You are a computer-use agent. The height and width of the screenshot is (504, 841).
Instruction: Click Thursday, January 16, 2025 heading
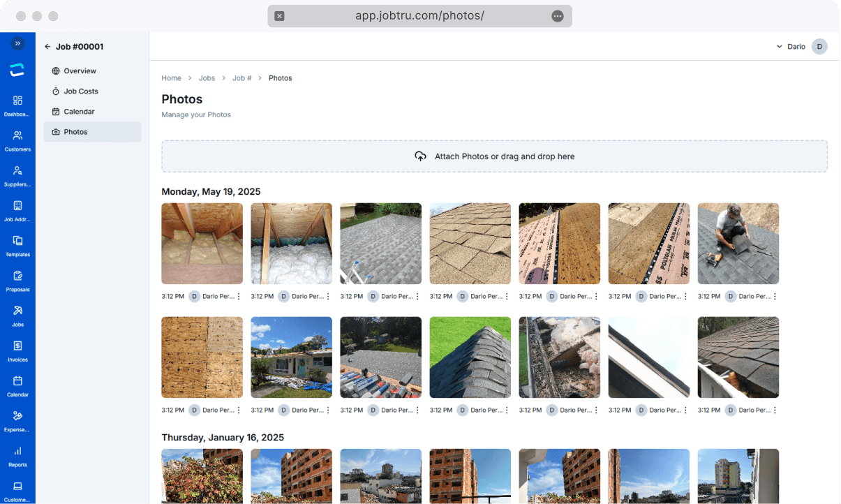[223, 438]
